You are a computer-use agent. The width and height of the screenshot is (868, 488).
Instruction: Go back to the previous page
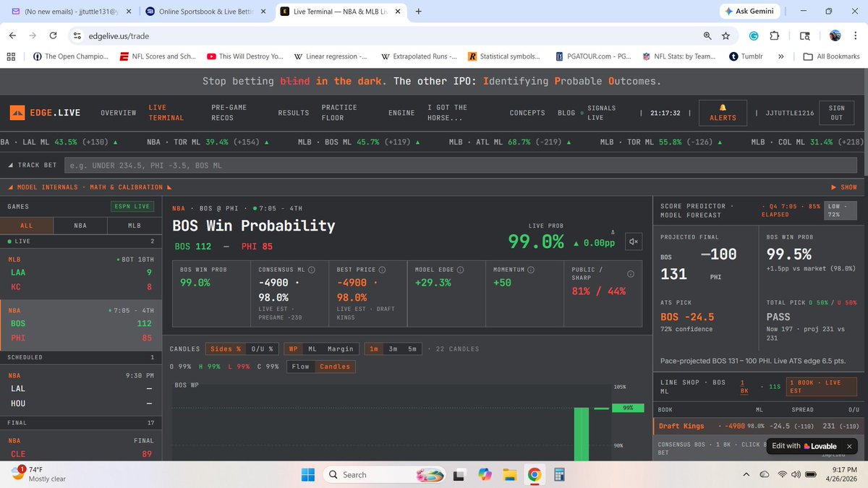tap(14, 35)
